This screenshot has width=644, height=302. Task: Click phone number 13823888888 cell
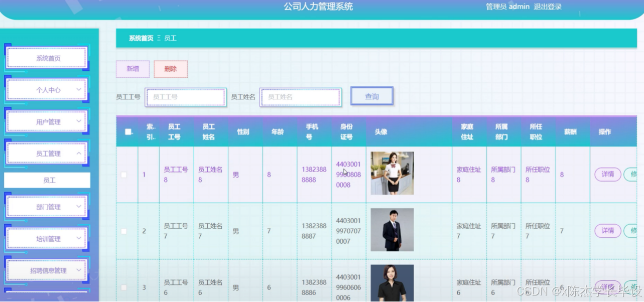(314, 175)
